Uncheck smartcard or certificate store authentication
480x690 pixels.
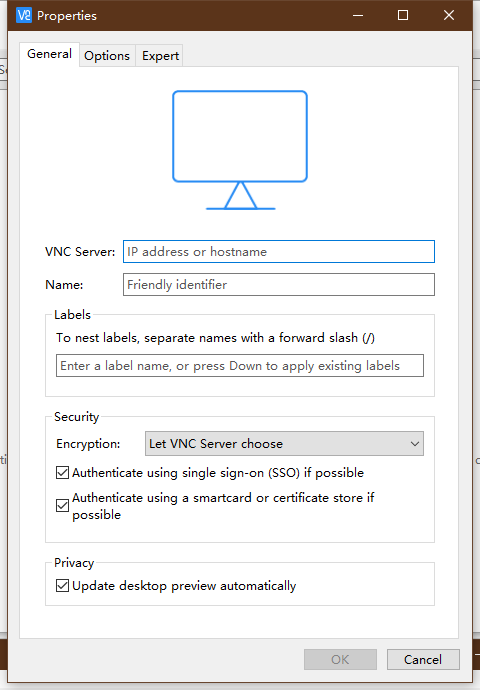click(x=62, y=506)
